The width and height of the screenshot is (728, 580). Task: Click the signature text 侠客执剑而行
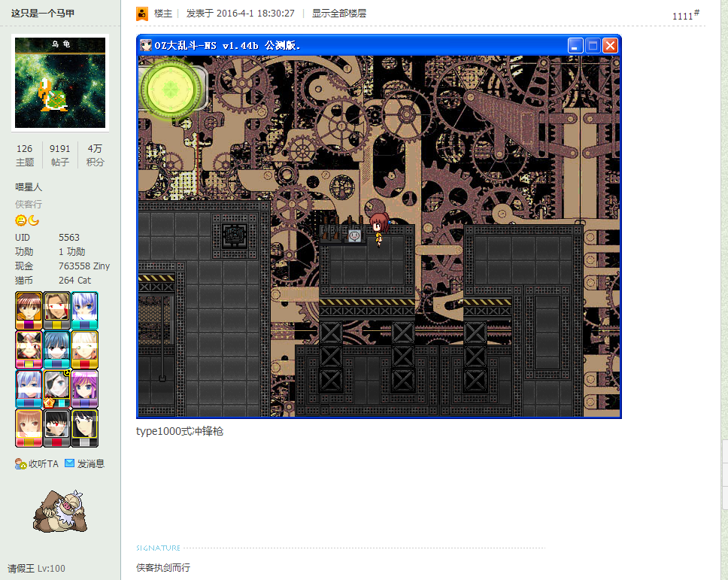click(x=163, y=567)
